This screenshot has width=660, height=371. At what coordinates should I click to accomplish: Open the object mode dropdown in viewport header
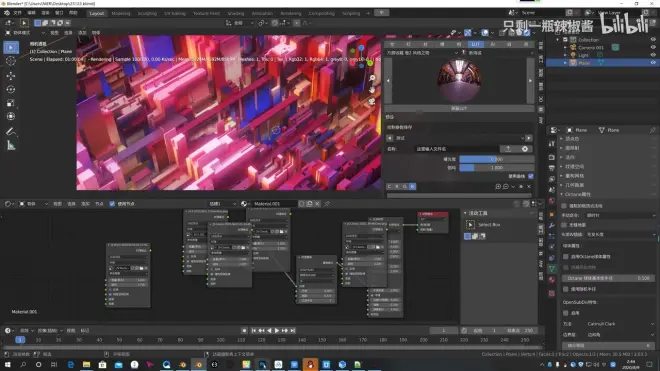coord(27,33)
